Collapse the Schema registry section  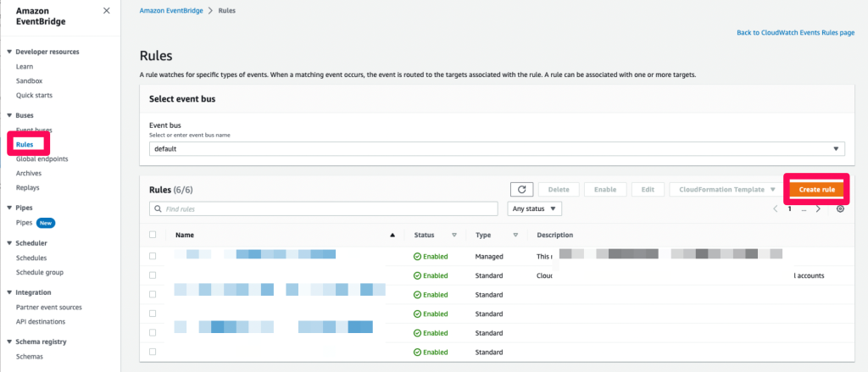[9, 341]
